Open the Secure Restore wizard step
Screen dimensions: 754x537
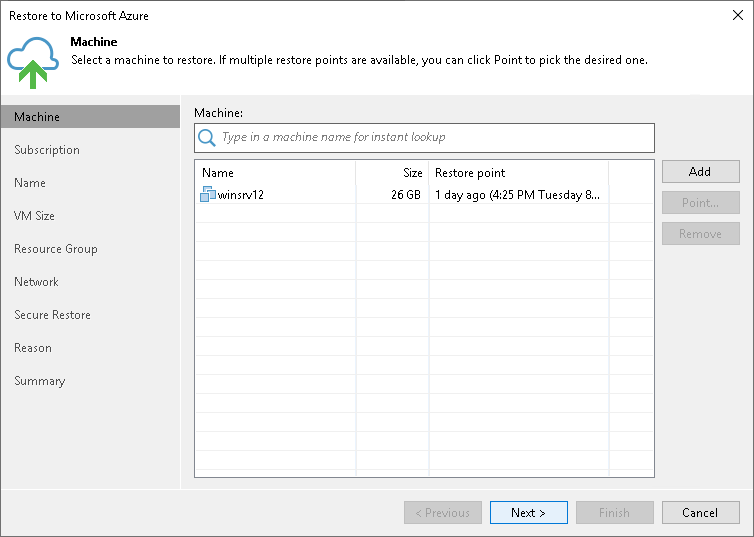(52, 315)
